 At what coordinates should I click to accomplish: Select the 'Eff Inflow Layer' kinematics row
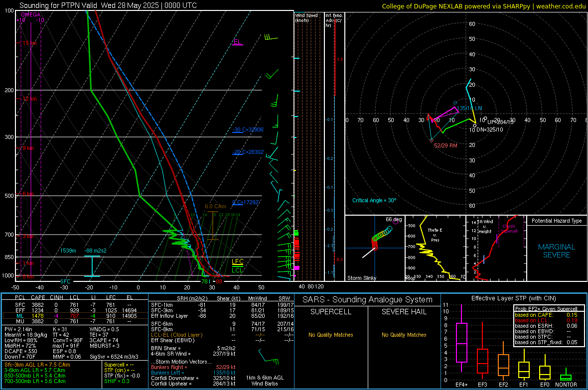222,316
